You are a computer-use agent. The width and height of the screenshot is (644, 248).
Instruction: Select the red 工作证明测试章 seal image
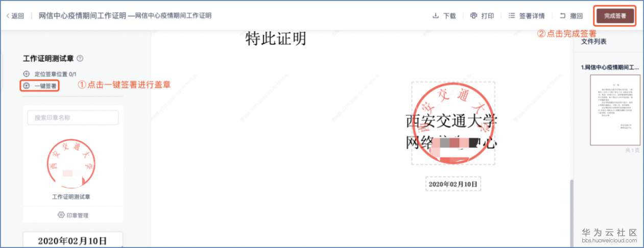click(71, 163)
